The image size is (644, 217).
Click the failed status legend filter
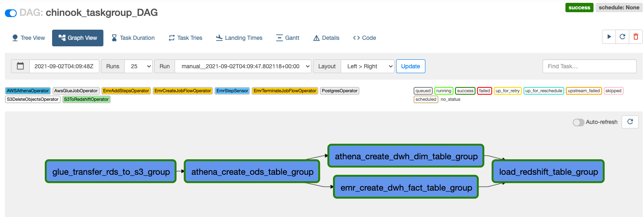pos(484,91)
